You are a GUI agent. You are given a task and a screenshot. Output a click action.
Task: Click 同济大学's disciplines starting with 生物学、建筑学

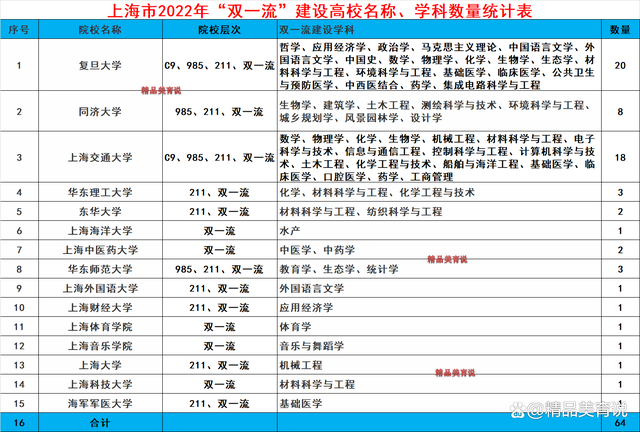click(x=439, y=111)
